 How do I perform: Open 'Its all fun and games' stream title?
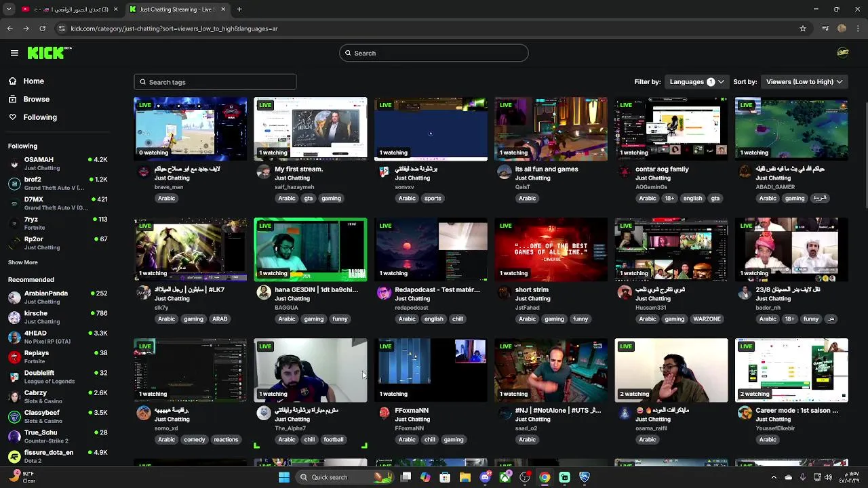[547, 169]
